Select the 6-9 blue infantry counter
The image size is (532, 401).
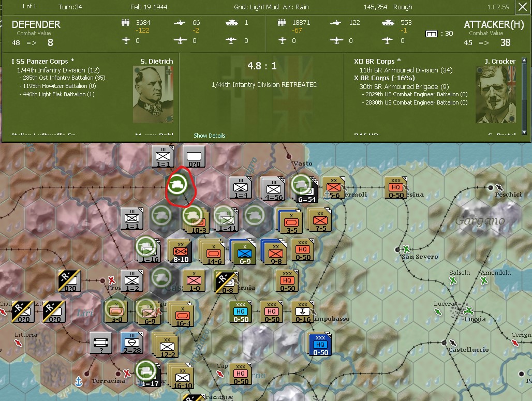pyautogui.click(x=243, y=252)
